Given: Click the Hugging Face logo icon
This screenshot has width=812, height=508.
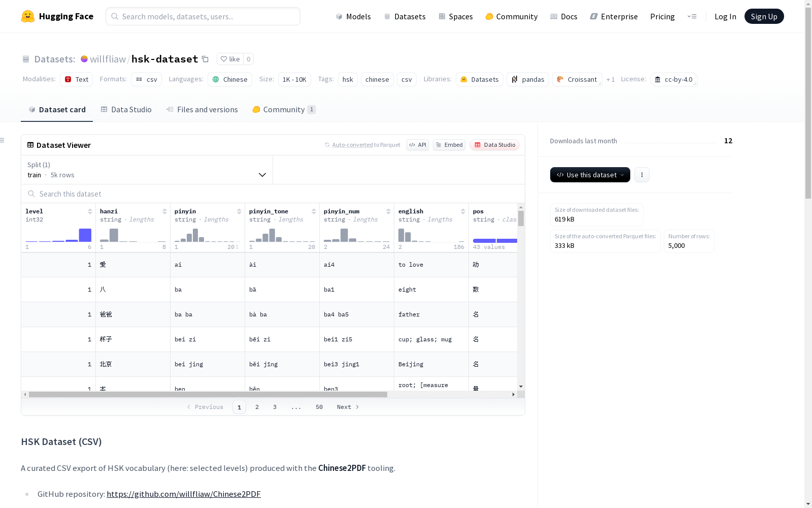Looking at the screenshot, I should pyautogui.click(x=28, y=16).
